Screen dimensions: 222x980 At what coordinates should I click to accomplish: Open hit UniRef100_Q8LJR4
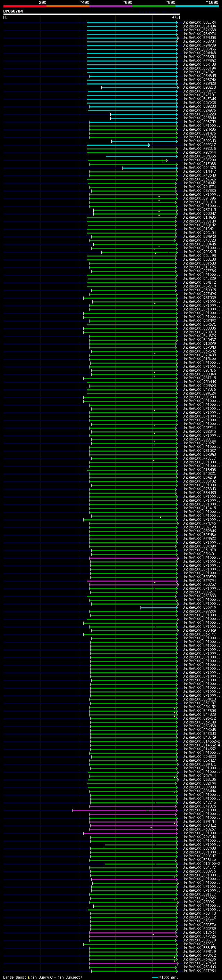(x=199, y=23)
